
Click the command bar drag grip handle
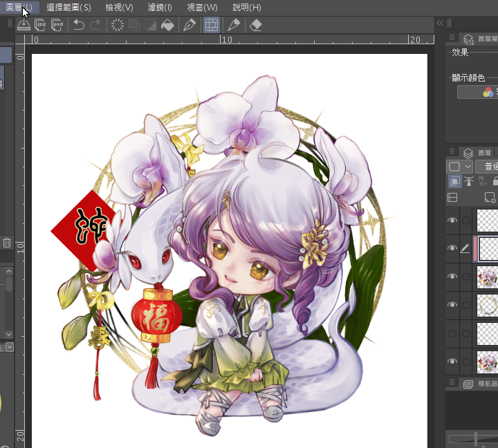click(10, 23)
